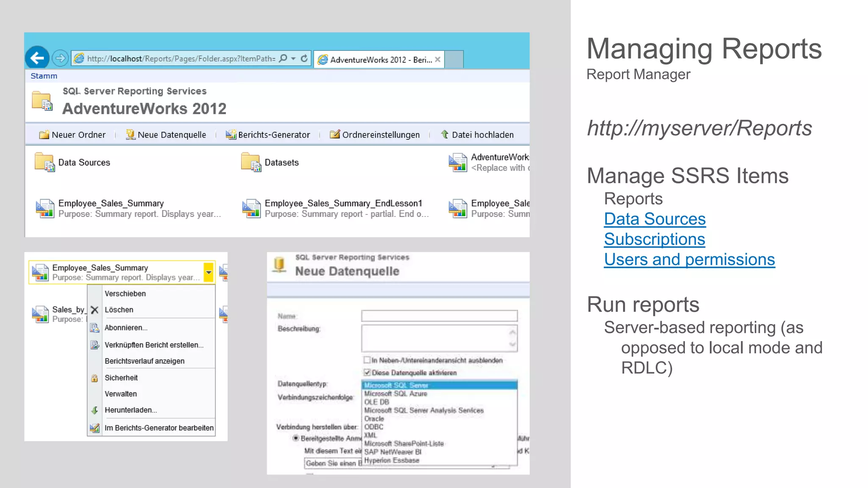Screen dimensions: 868x488
Task: Click the browser forward arrow button
Action: coord(60,58)
